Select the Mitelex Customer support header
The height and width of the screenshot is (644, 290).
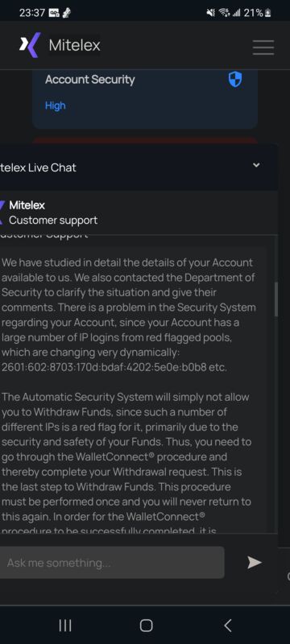point(53,213)
